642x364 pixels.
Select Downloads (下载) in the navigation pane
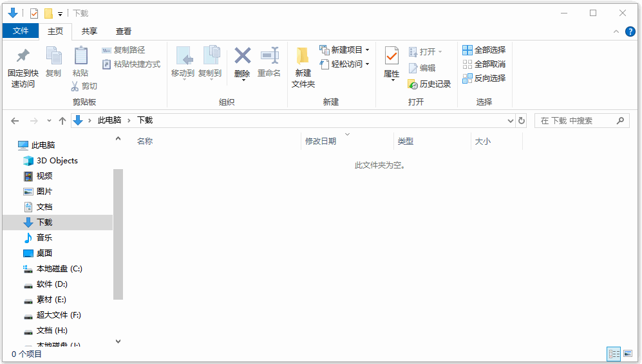[x=57, y=223]
